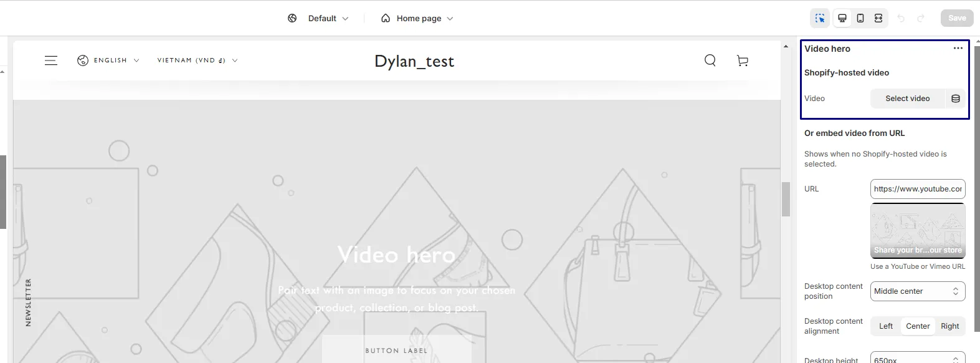
Task: Click the Video hero settings panel title
Action: (x=827, y=49)
